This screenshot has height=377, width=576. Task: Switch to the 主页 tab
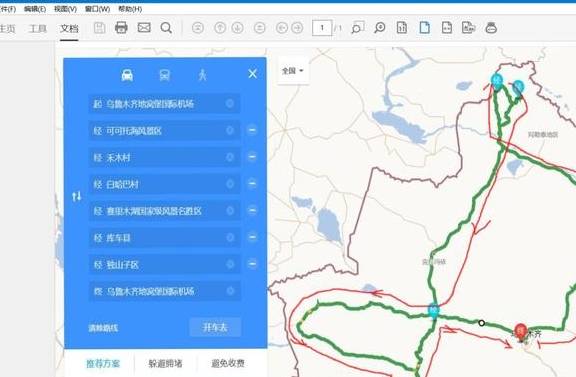pos(7,28)
